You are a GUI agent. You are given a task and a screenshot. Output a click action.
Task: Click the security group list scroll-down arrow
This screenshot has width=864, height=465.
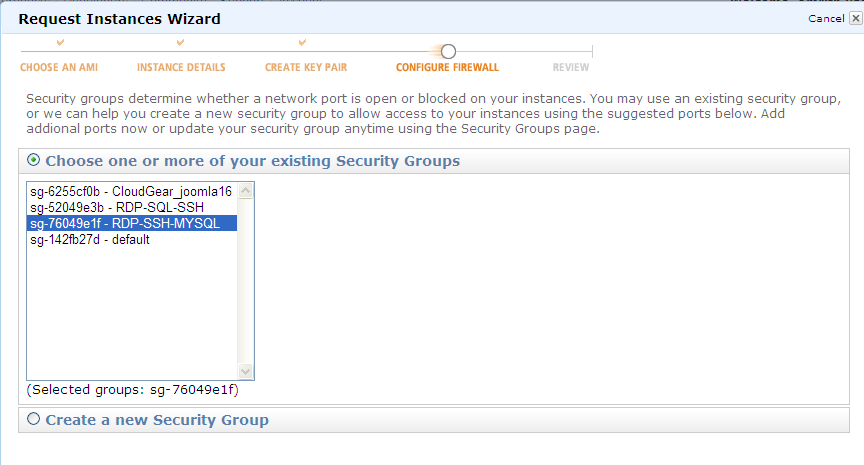pos(245,371)
